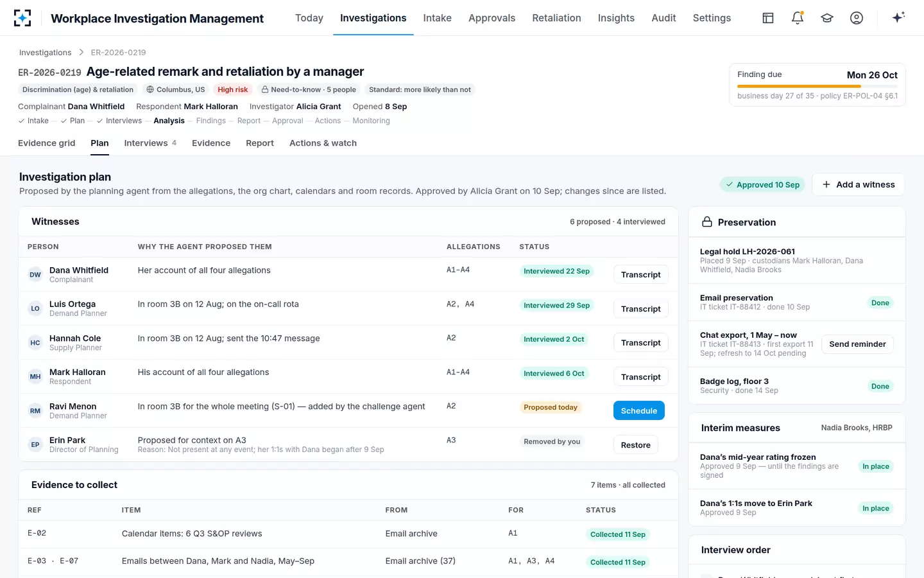Click the DW avatar for Dana Whitfield
The width and height of the screenshot is (924, 578).
coord(35,275)
